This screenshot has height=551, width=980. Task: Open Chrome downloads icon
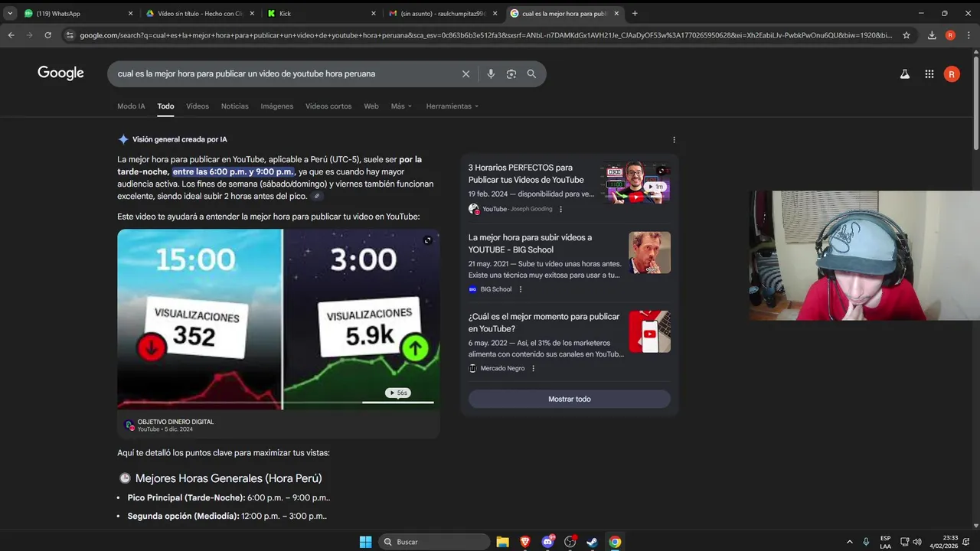[932, 35]
